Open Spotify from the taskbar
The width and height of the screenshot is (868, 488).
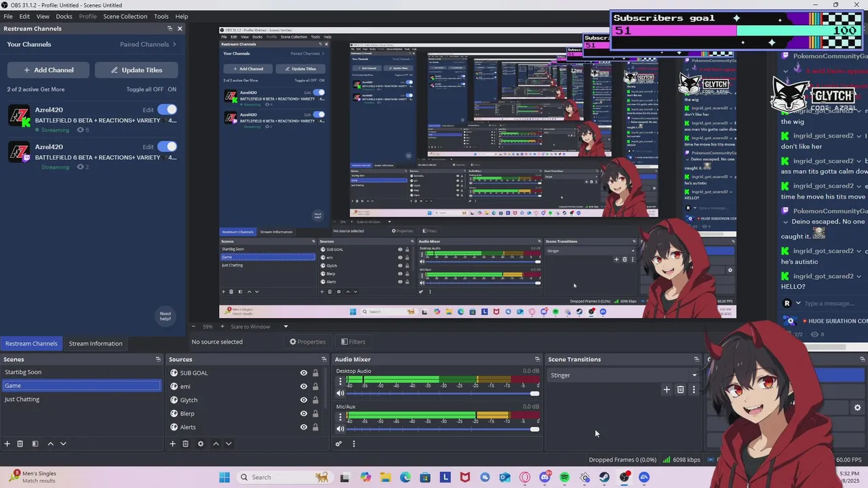565,477
